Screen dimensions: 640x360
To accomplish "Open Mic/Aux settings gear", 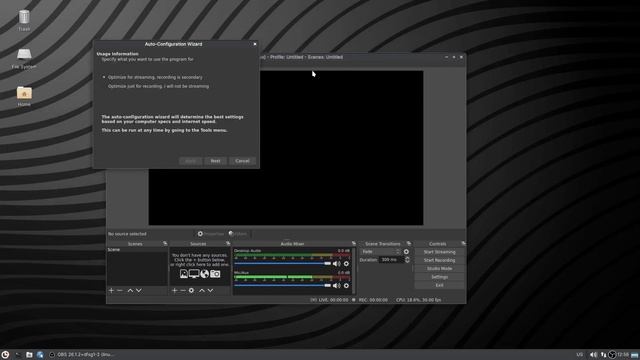I will pos(346,286).
